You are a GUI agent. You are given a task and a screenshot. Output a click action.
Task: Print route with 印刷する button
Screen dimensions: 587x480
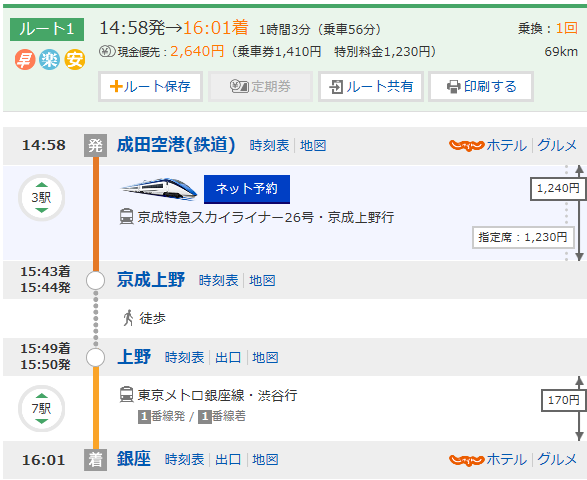click(481, 86)
